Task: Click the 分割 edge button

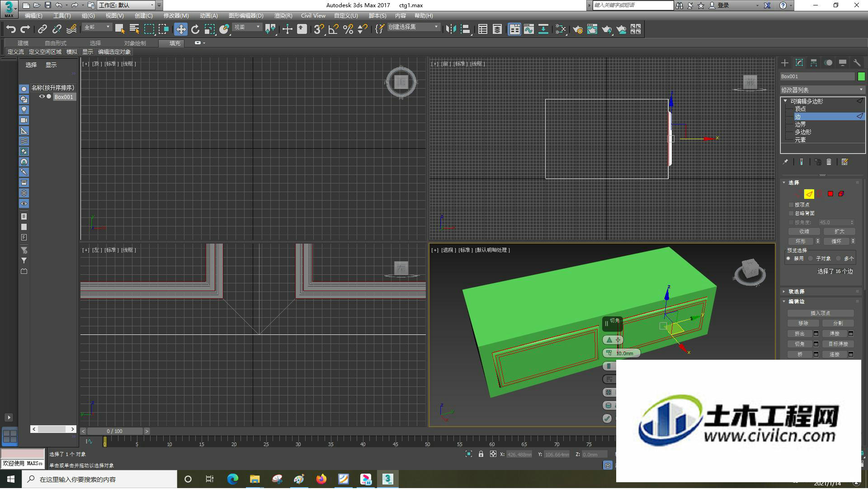Action: click(x=838, y=324)
